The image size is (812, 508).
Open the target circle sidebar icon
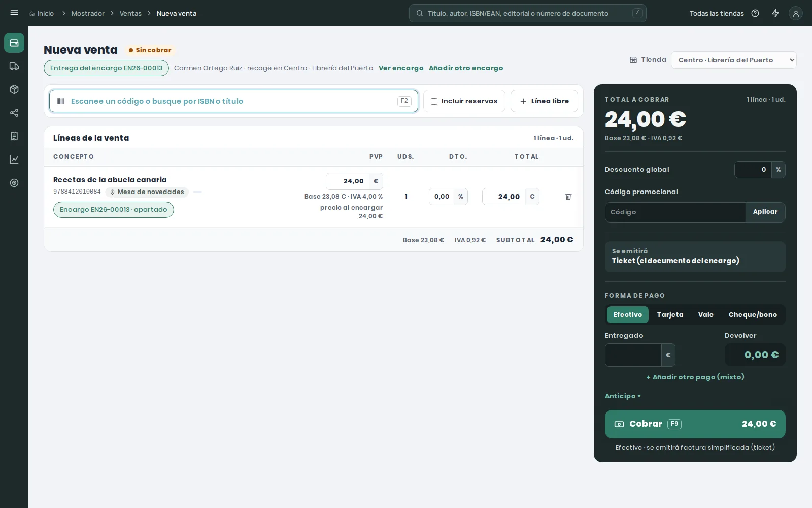pyautogui.click(x=14, y=183)
